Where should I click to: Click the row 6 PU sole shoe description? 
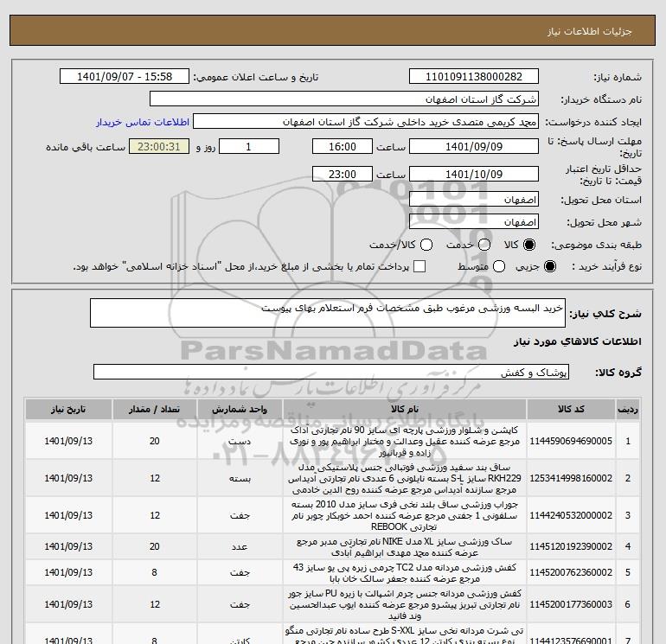coord(405,604)
